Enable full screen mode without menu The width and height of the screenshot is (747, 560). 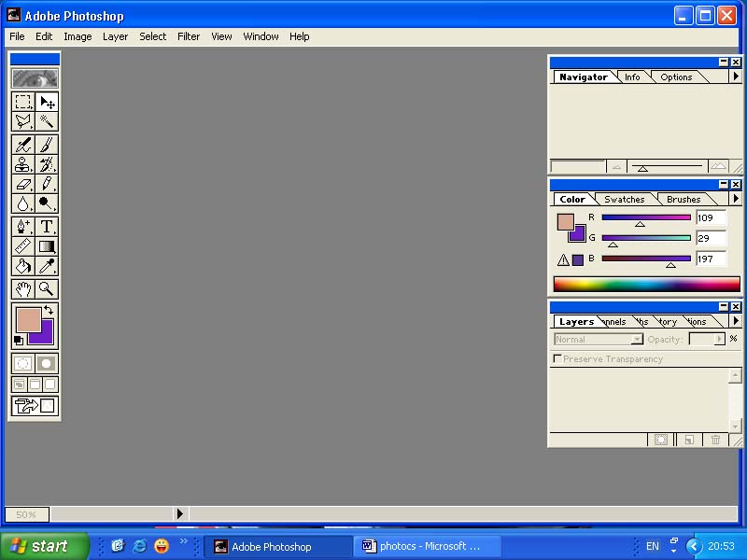point(50,385)
